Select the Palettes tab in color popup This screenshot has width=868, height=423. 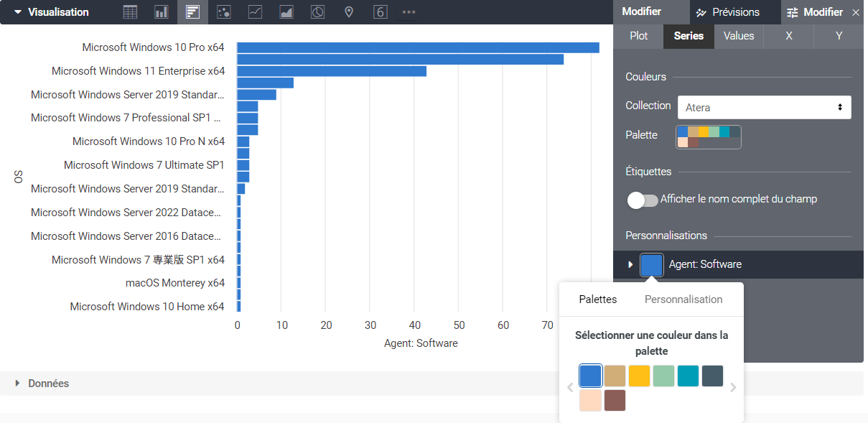598,299
